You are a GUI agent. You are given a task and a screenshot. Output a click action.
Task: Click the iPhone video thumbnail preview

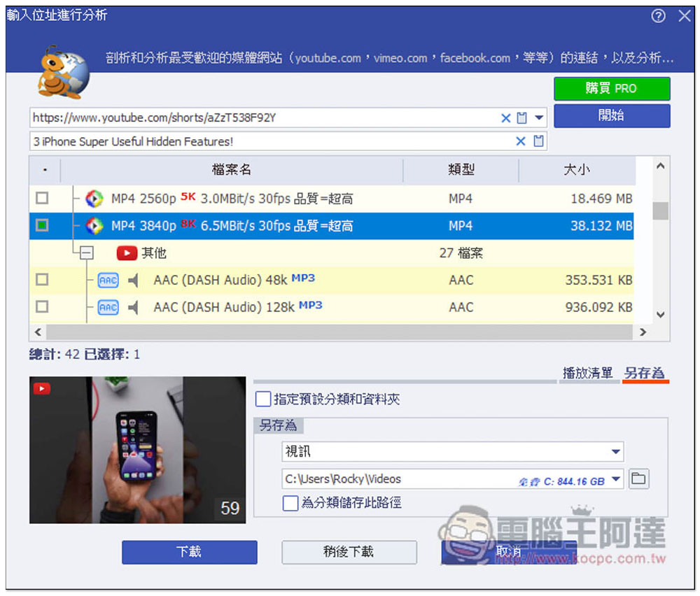click(137, 450)
